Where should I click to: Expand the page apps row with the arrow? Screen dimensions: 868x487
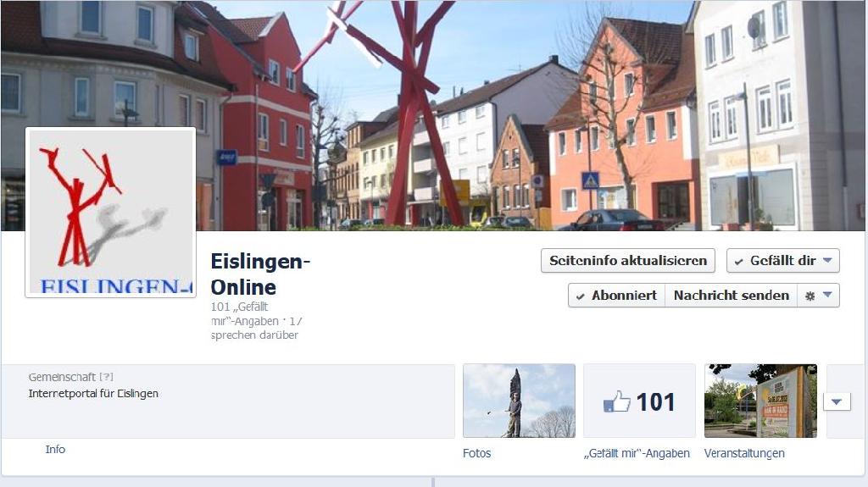[x=837, y=401]
